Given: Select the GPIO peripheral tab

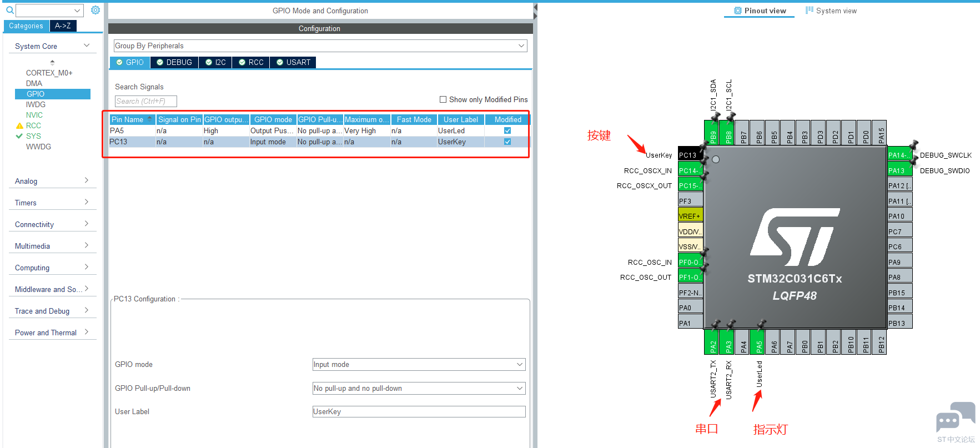Looking at the screenshot, I should click(130, 62).
